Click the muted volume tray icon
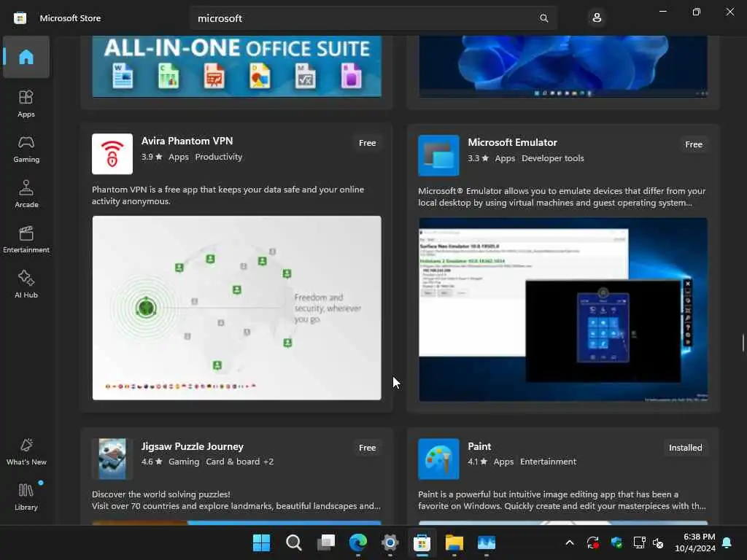This screenshot has width=747, height=560. (659, 542)
